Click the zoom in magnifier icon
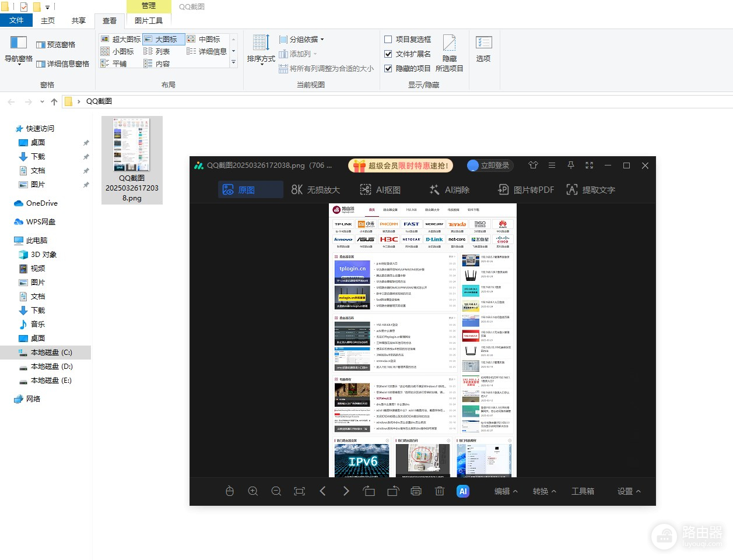The height and width of the screenshot is (560, 733). [x=253, y=491]
